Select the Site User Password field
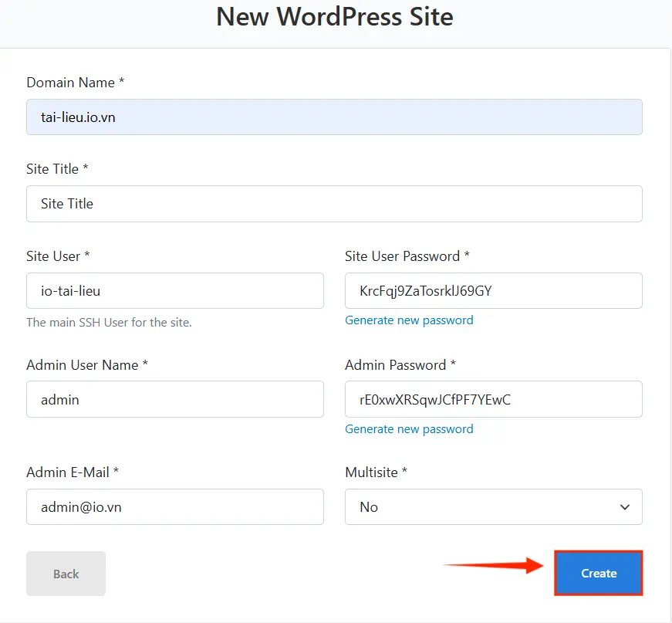The height and width of the screenshot is (623, 672). pyautogui.click(x=493, y=290)
